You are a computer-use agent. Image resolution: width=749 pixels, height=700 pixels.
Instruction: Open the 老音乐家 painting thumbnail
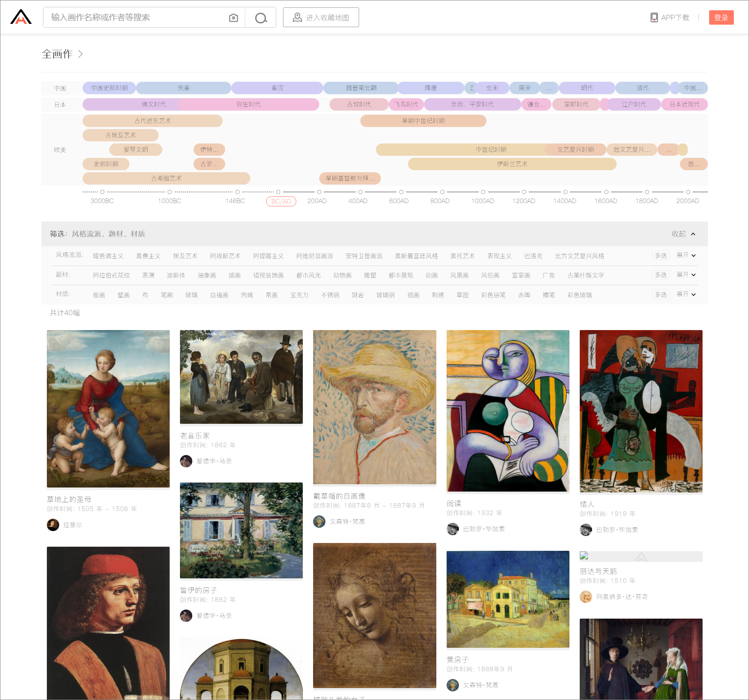[241, 377]
